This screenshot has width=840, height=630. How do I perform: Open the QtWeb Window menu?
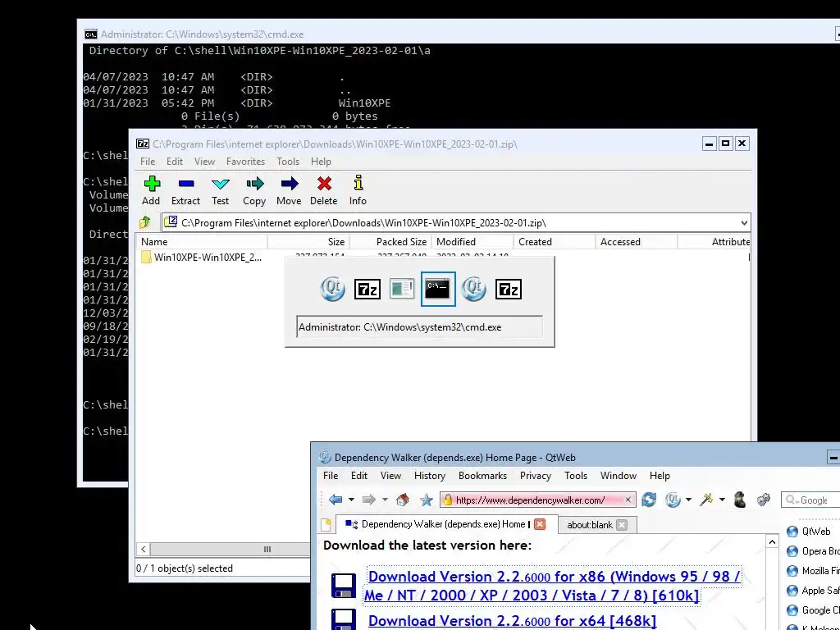619,476
